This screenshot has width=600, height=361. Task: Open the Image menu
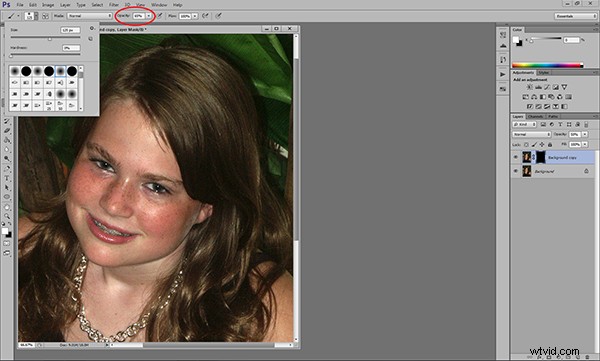tap(48, 5)
